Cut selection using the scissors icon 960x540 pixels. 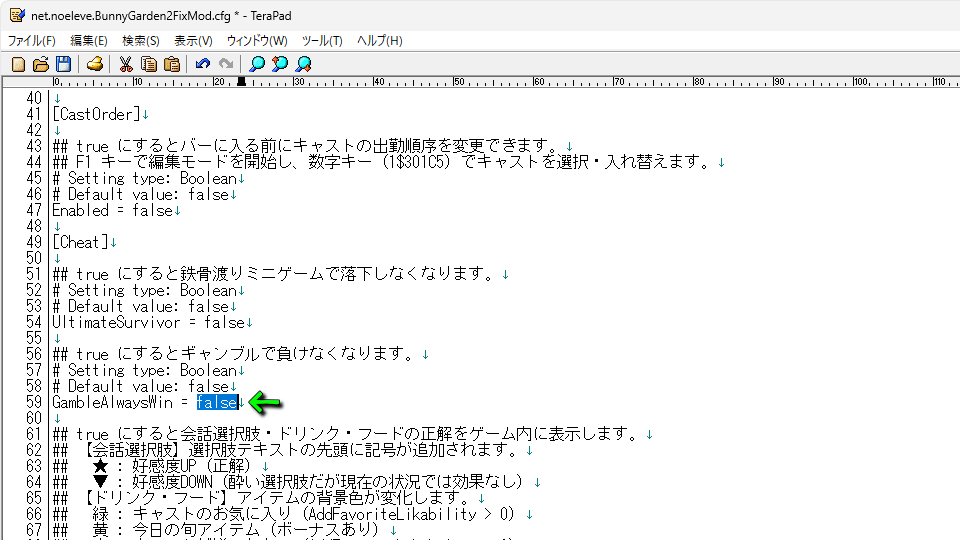coord(126,64)
